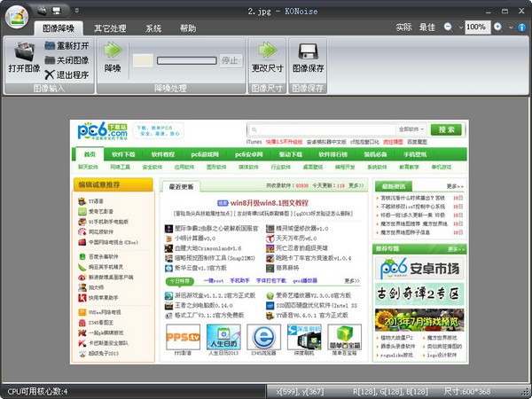Click 重新打开 to reopen the image

tap(67, 46)
